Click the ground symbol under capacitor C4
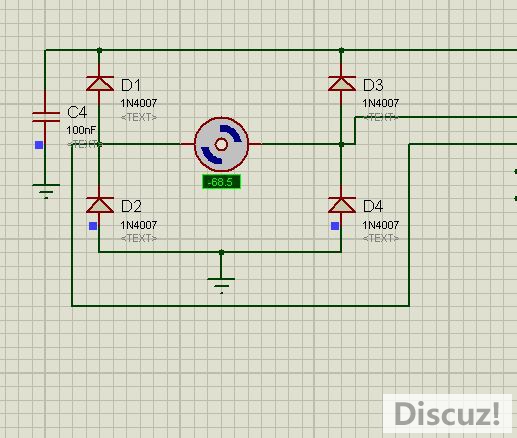517x438 pixels. click(x=46, y=191)
